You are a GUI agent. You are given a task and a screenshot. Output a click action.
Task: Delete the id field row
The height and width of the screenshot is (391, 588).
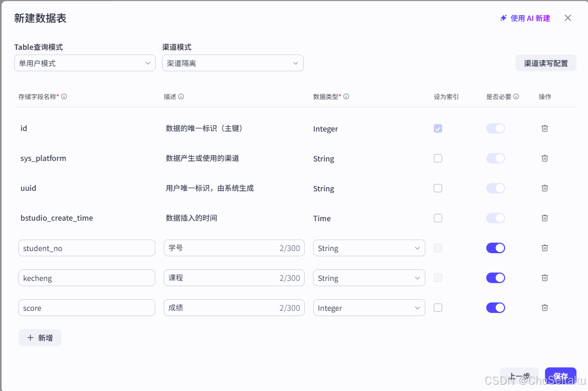(544, 128)
